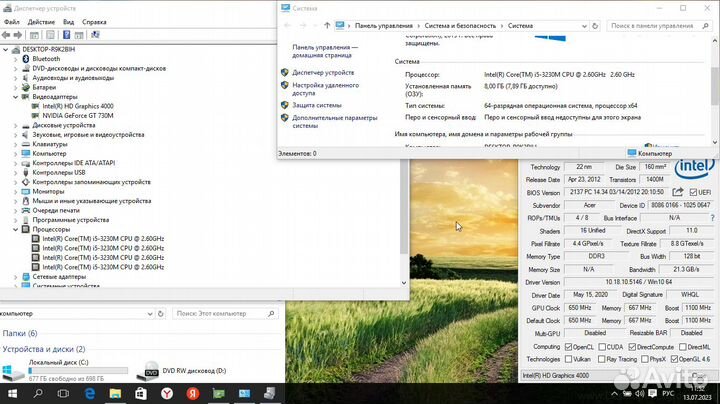Open the Действие menu

pos(41,22)
